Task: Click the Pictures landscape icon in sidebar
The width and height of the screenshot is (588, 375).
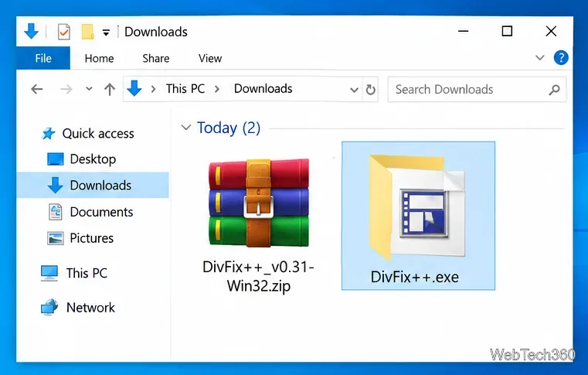Action: coord(55,238)
